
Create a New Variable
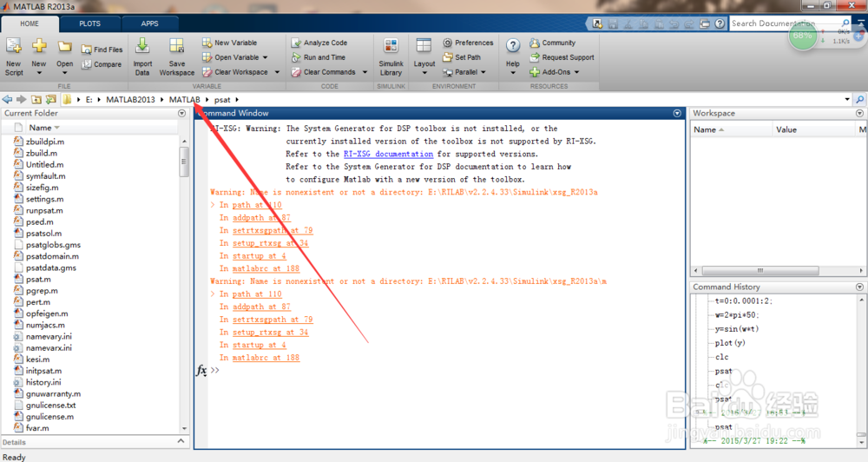pyautogui.click(x=230, y=43)
